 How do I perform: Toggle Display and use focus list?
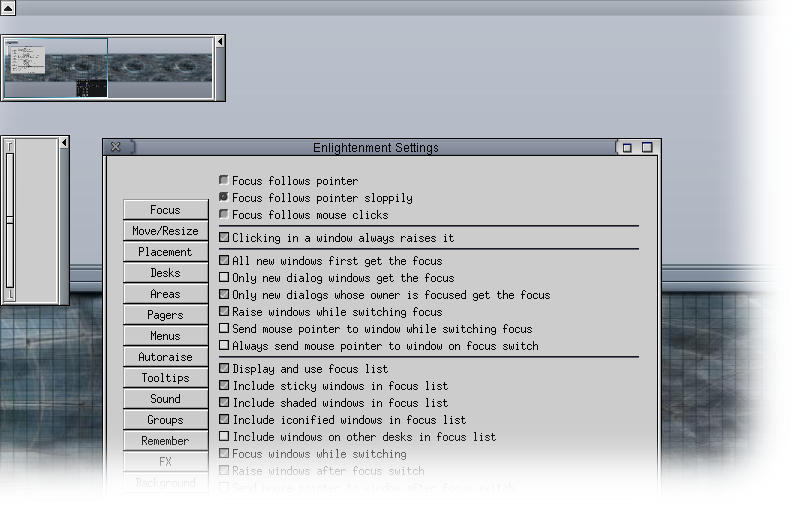coord(223,368)
